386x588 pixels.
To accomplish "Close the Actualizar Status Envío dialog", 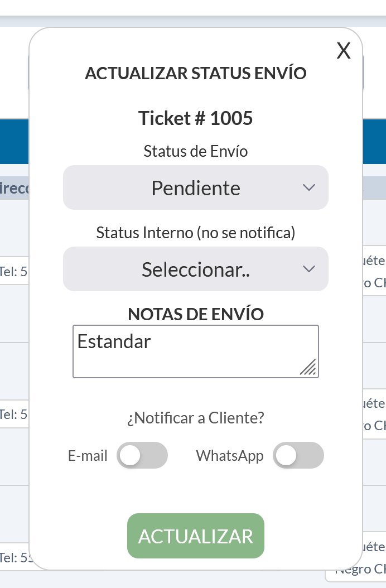I will (344, 51).
